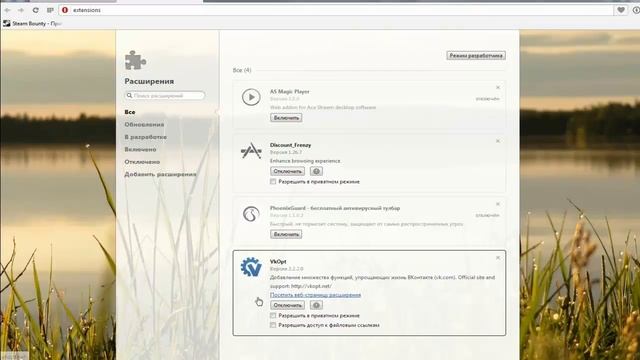640x360 pixels.
Task: Click the extension search field
Action: (x=165, y=96)
